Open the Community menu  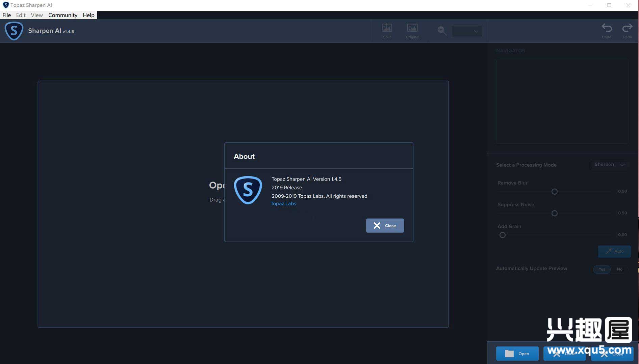coord(63,15)
